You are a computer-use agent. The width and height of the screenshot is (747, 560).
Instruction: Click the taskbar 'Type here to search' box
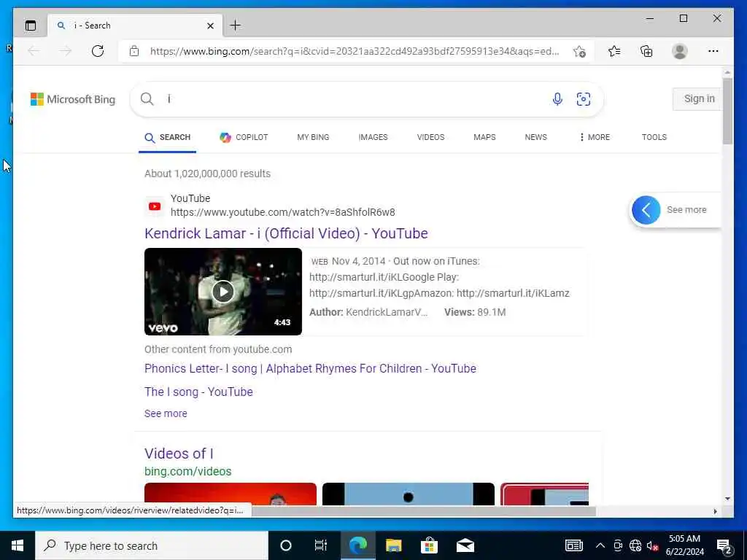coord(152,545)
